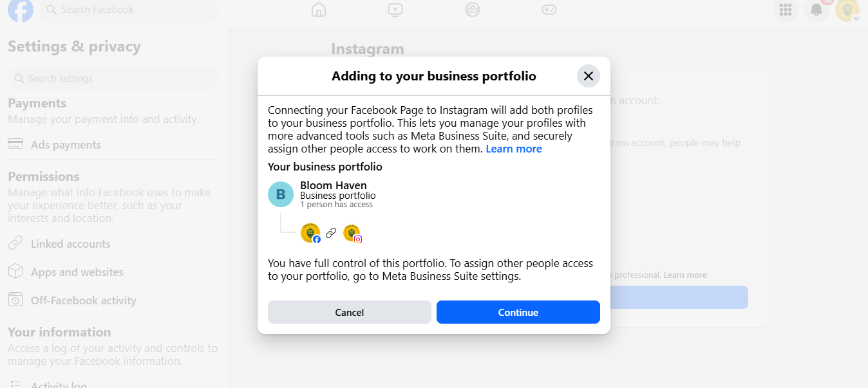Go to the Home feed icon
Image resolution: width=868 pixels, height=388 pixels.
point(318,10)
